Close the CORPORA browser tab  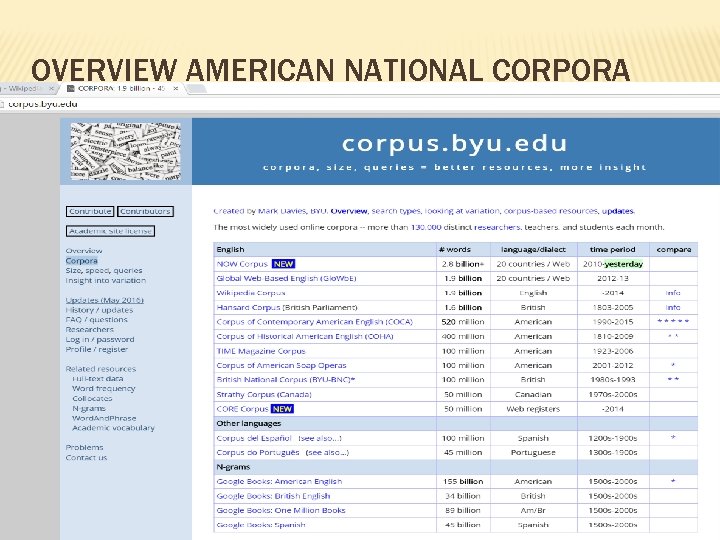[x=175, y=88]
